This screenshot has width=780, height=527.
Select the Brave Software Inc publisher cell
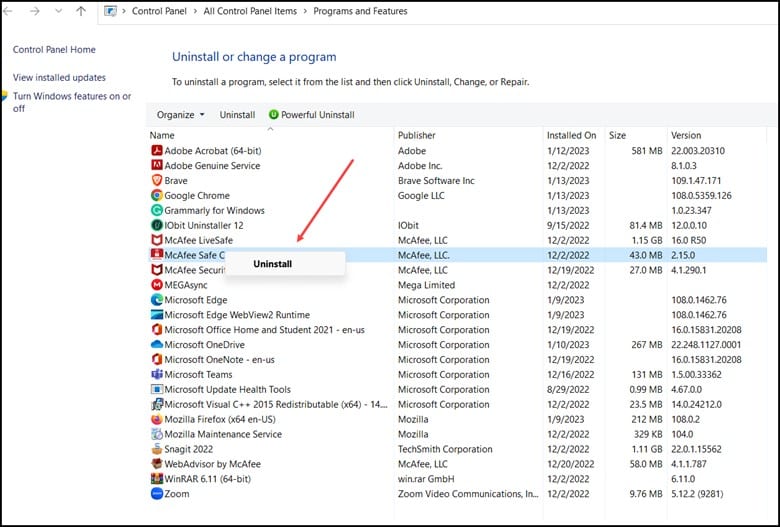point(436,181)
